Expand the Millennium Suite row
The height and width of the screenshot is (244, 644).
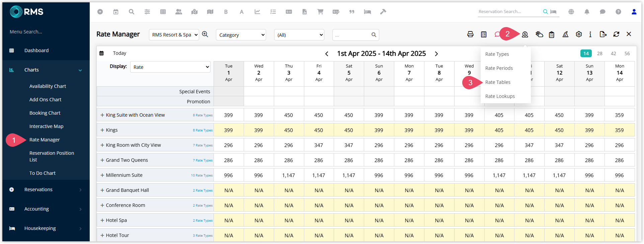102,175
